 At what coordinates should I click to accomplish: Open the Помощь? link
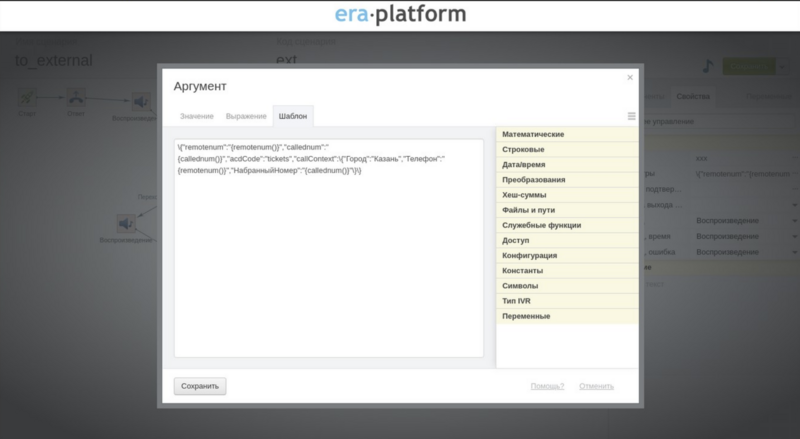tap(547, 386)
